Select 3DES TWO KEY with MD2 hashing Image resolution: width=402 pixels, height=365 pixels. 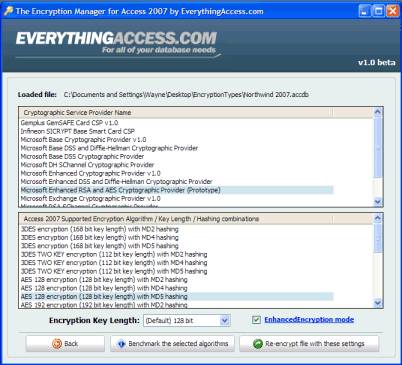[177, 254]
